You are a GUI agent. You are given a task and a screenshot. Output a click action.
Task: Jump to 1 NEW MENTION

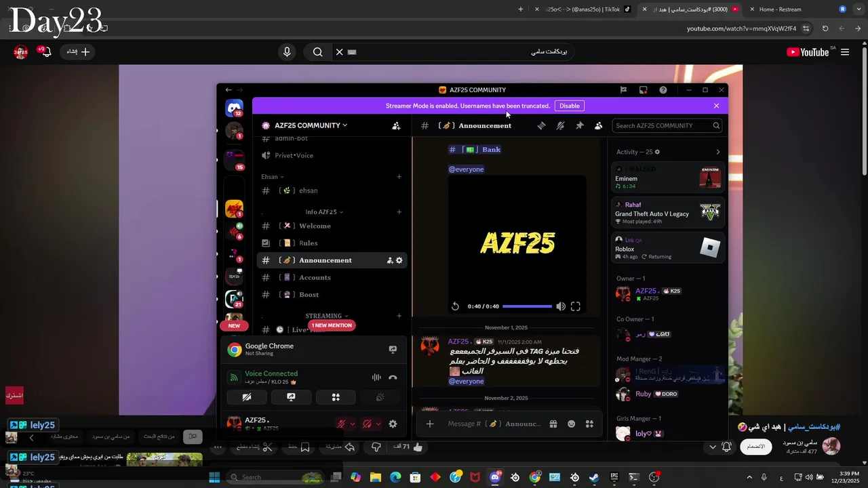[332, 325]
